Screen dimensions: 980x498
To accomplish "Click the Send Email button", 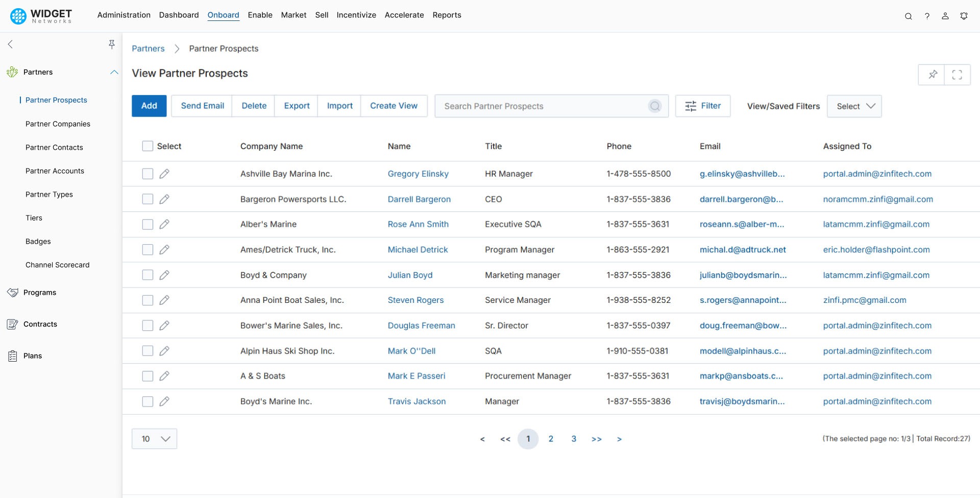I will [x=202, y=106].
